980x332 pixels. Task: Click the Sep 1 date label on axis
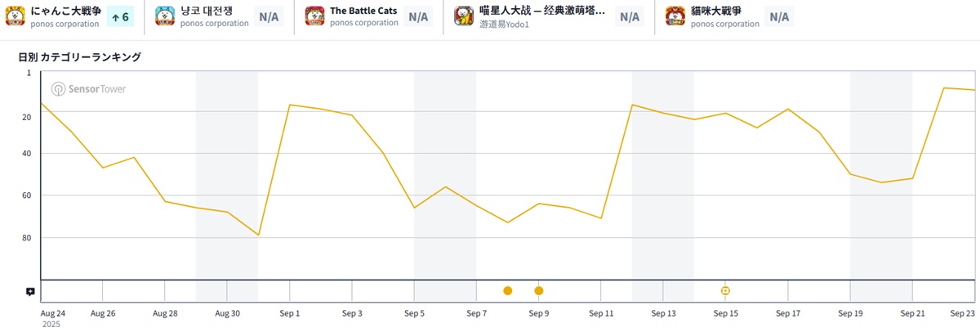pyautogui.click(x=289, y=313)
